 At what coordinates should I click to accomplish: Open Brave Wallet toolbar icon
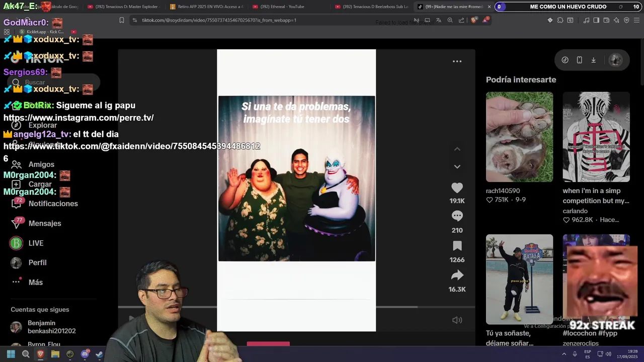click(x=606, y=20)
